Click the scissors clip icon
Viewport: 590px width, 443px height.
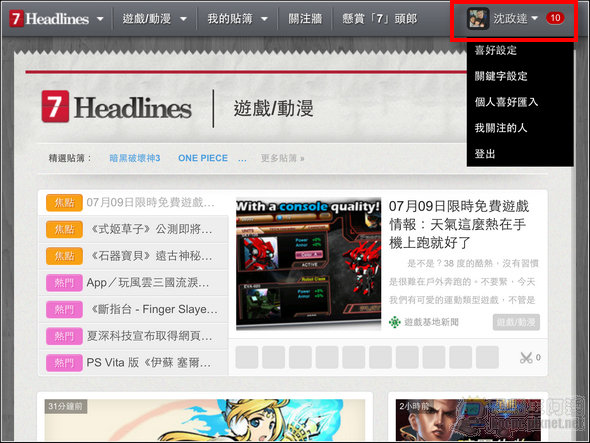coord(526,358)
